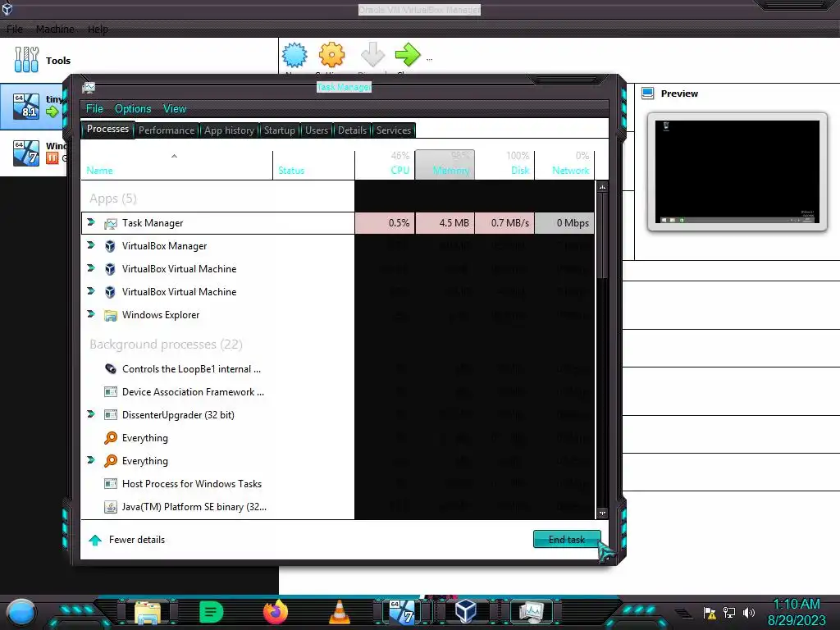Open the Task Manager Options menu

[133, 109]
